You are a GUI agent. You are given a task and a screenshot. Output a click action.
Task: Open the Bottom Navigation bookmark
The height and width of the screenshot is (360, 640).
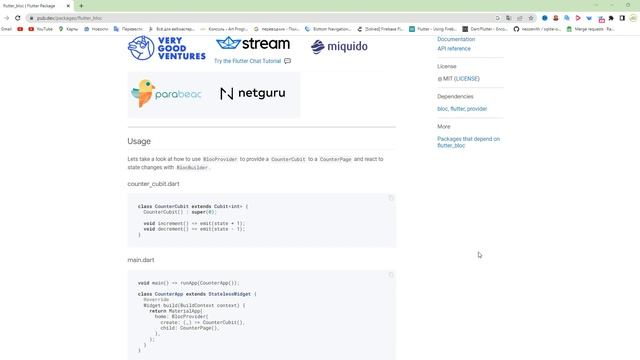328,29
